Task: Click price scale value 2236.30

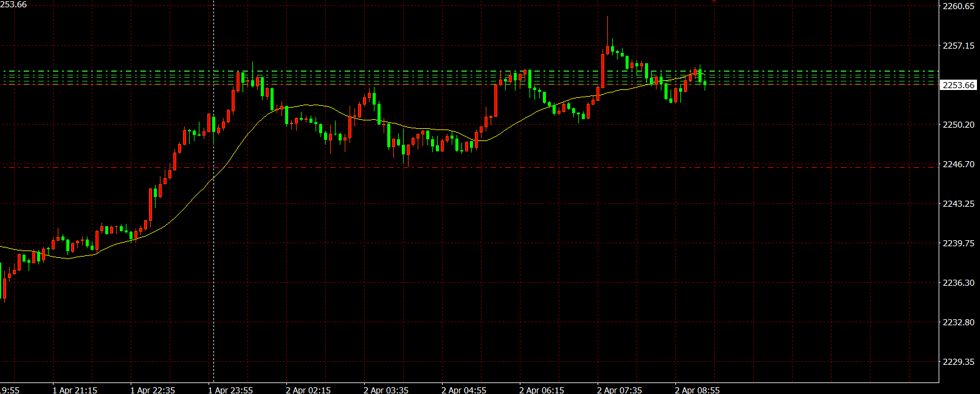Action: point(959,283)
